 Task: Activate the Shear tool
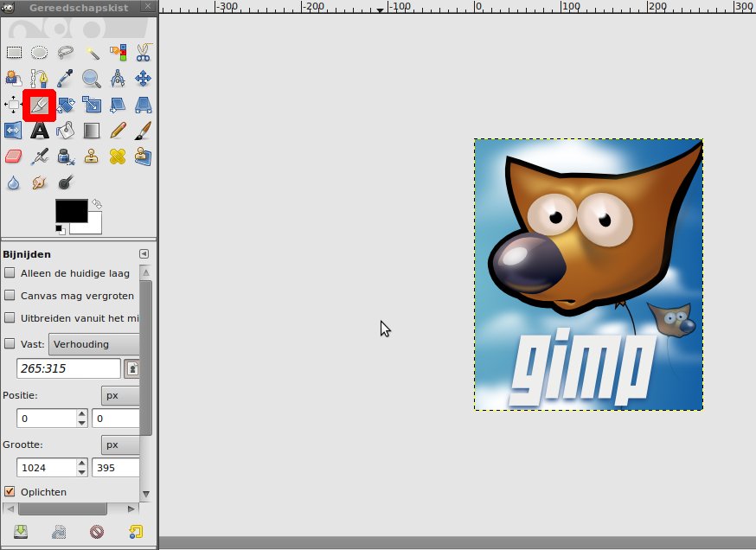(118, 104)
